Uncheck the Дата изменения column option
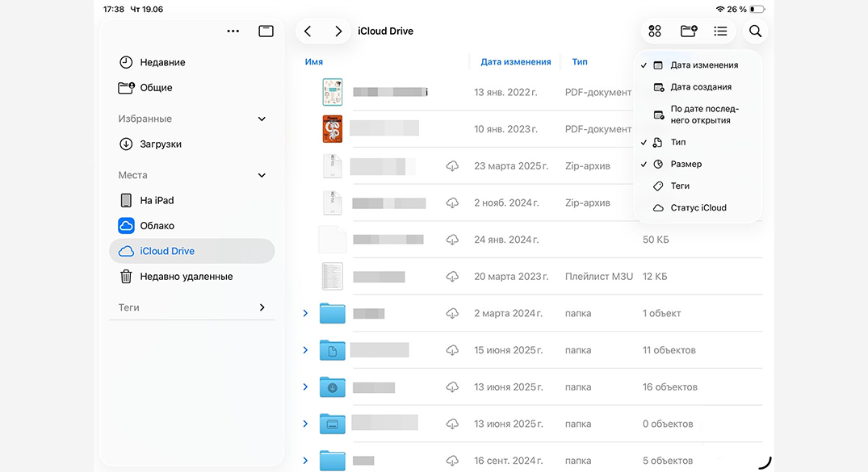The height and width of the screenshot is (472, 868). [703, 65]
